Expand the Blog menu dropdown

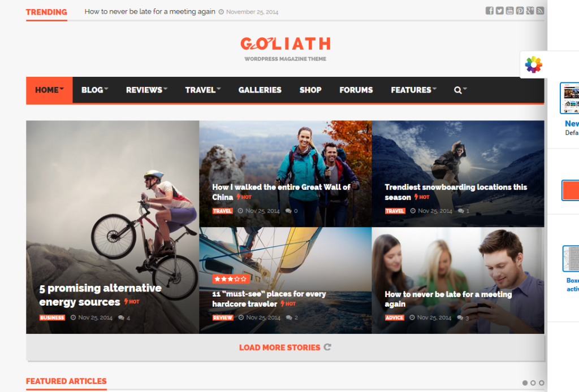coord(94,90)
